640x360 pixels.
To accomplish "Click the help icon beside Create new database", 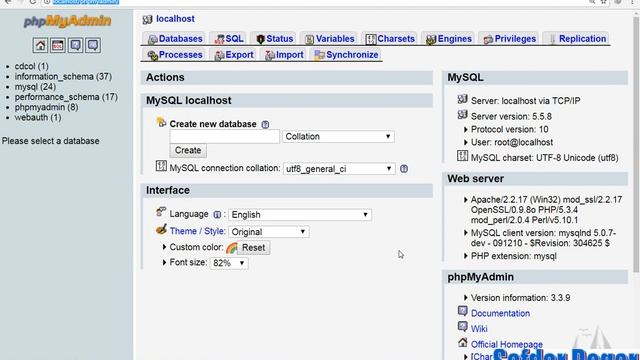I will [x=265, y=124].
